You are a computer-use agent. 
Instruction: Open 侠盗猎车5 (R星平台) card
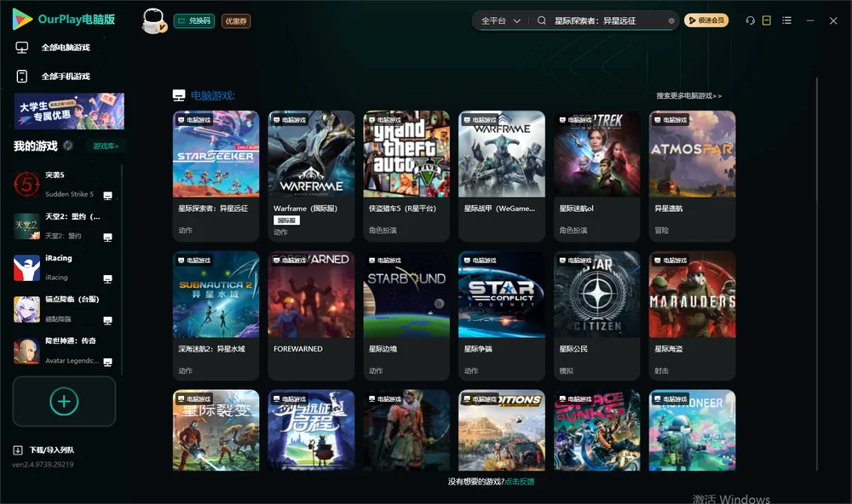[406, 176]
